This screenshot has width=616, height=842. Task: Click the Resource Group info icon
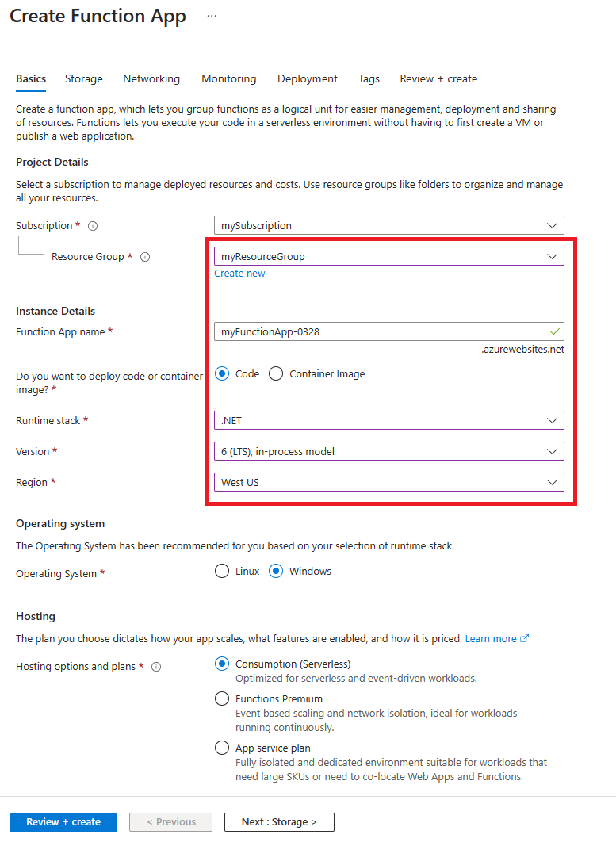coord(145,257)
